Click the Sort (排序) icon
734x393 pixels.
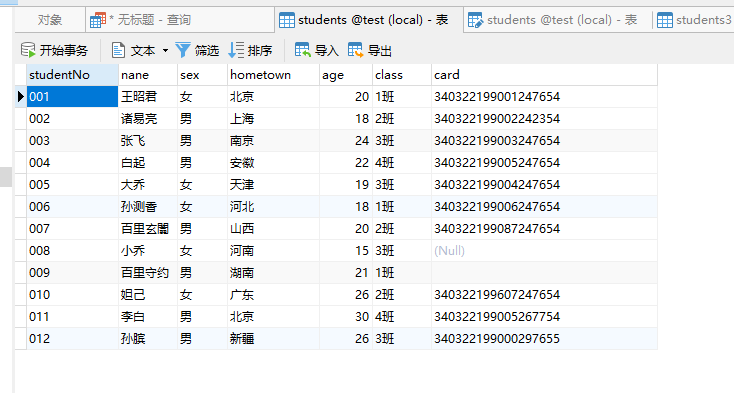tap(236, 50)
